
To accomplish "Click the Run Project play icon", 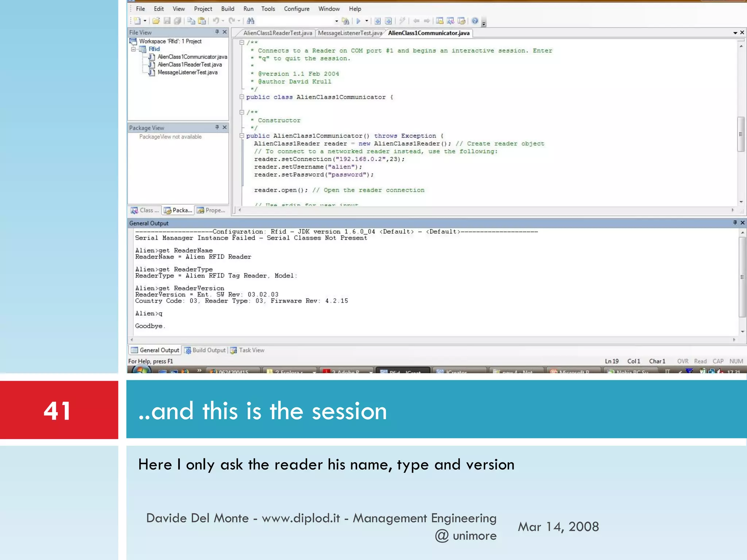I will (x=358, y=21).
